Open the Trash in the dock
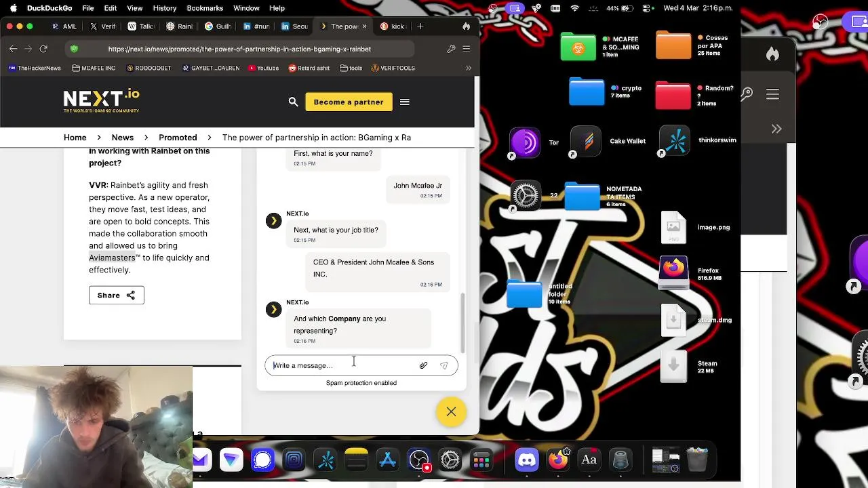The height and width of the screenshot is (488, 868). (697, 460)
